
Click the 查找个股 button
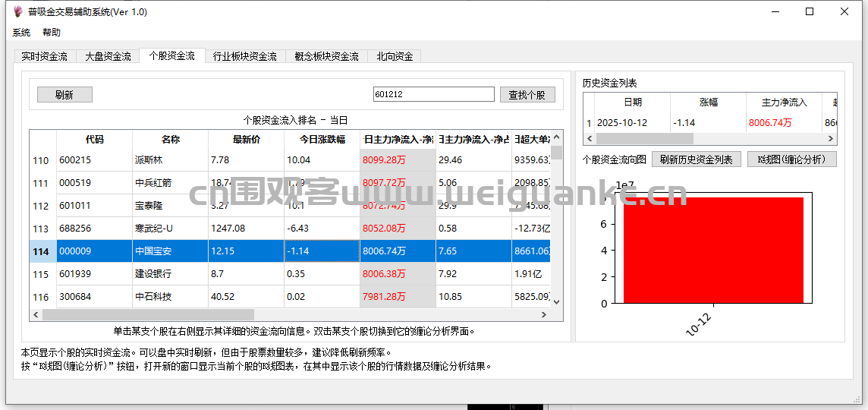tap(527, 95)
